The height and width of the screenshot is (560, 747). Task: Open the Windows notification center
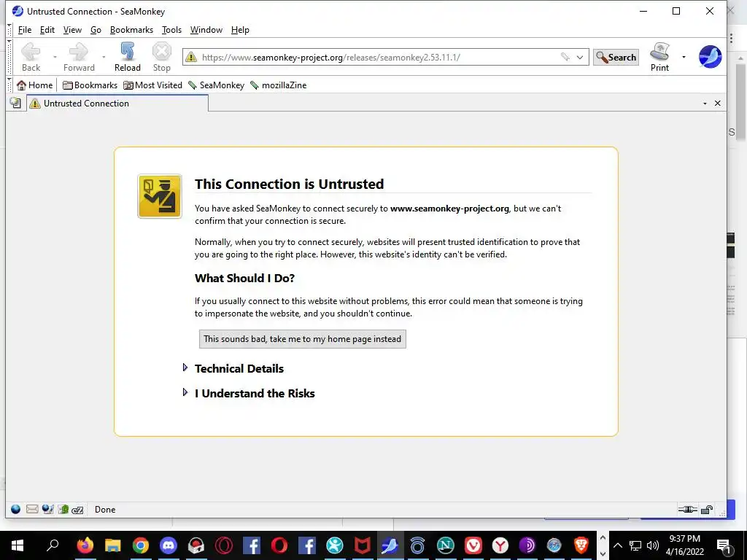[724, 546]
